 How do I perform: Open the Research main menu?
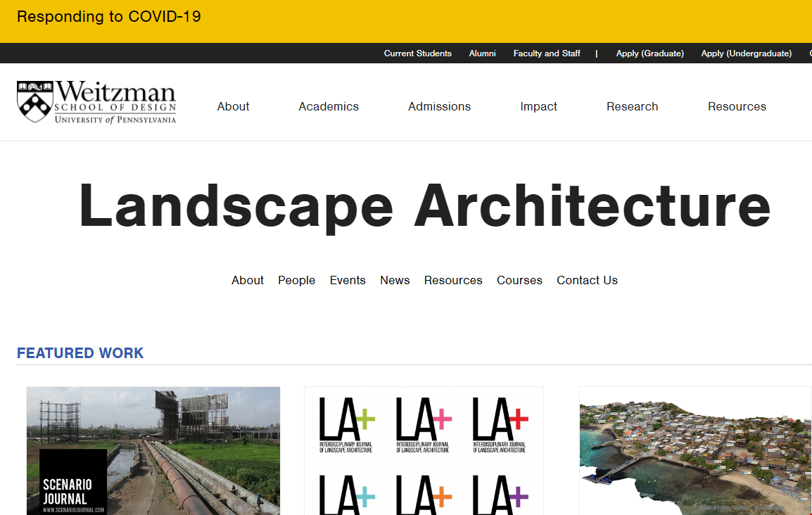coord(633,107)
